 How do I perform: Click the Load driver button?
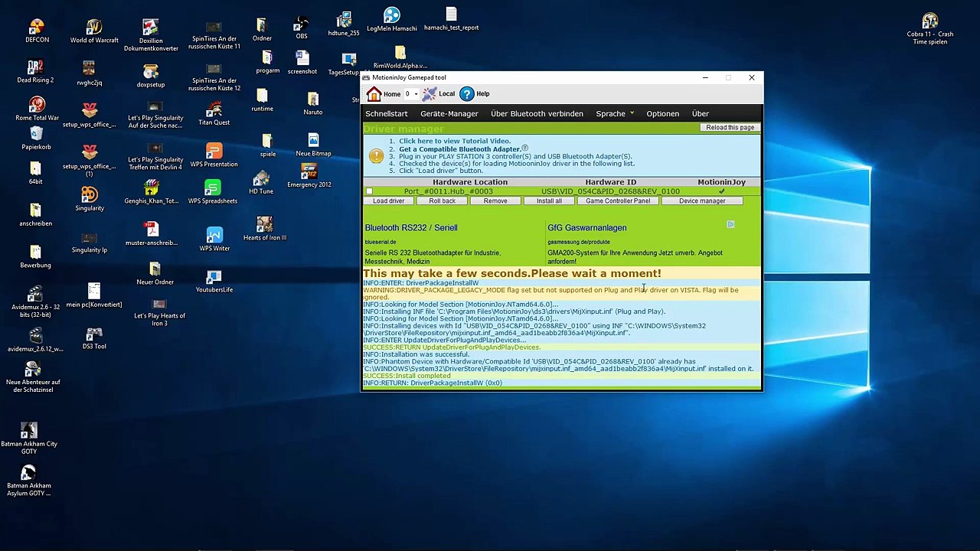[389, 201]
